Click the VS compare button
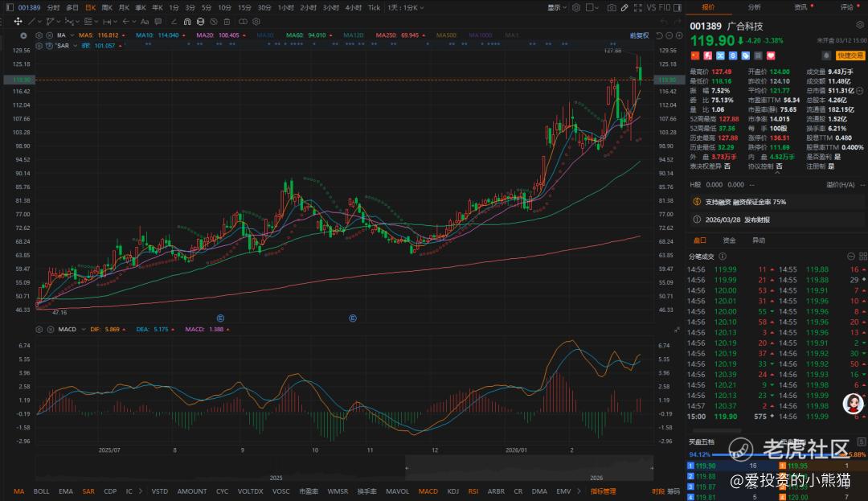 pyautogui.click(x=651, y=8)
